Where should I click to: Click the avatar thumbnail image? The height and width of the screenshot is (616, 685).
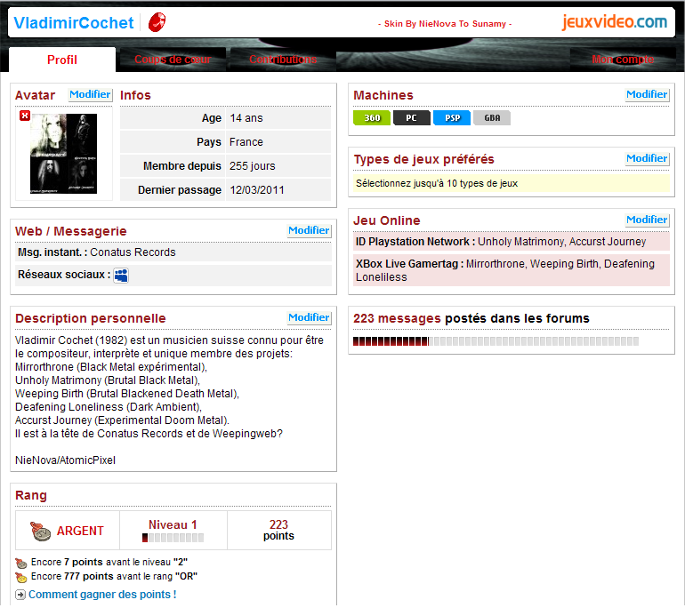tap(63, 154)
